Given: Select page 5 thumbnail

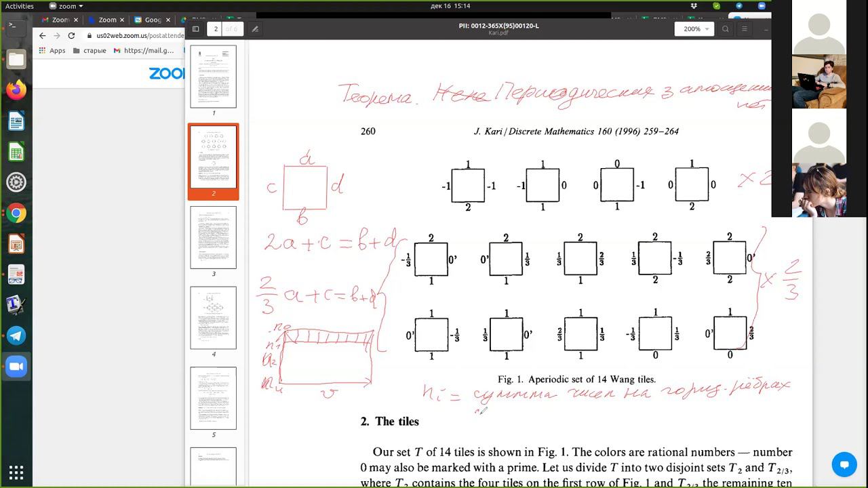Looking at the screenshot, I should [x=213, y=399].
